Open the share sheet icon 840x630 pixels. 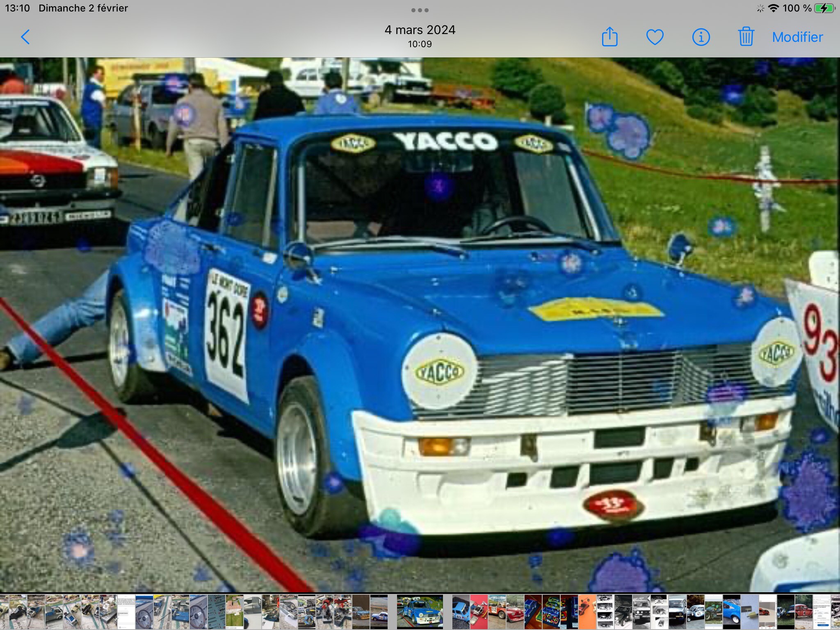[609, 37]
